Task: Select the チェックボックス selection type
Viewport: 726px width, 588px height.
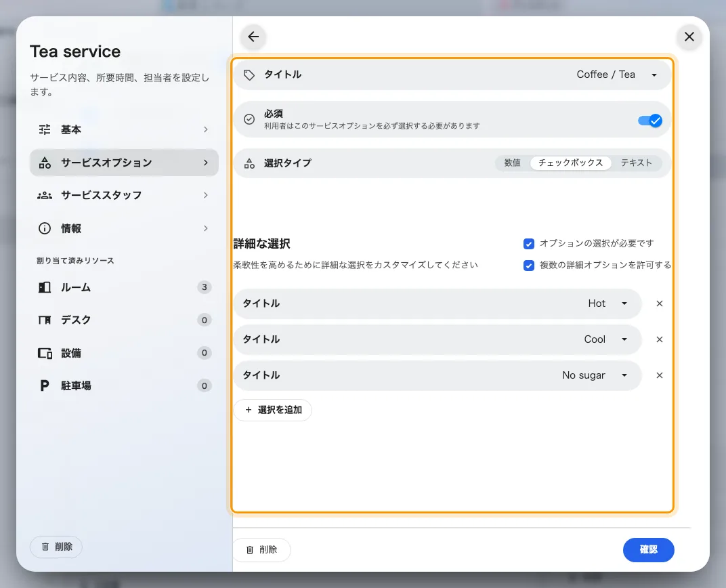Action: [570, 163]
